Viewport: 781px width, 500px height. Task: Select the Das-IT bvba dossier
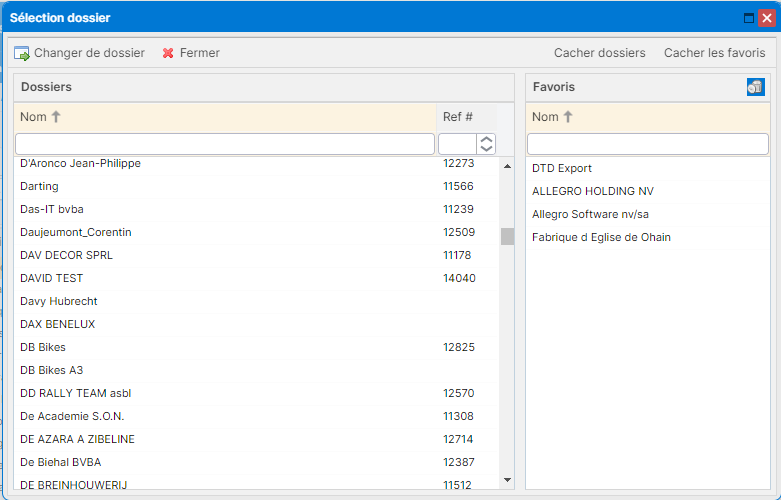pos(256,210)
